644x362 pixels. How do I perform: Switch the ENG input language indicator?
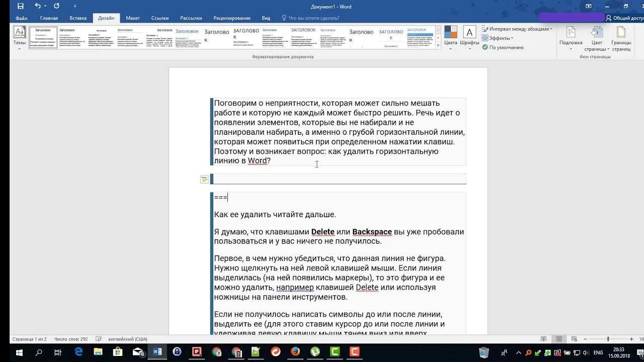pyautogui.click(x=598, y=352)
